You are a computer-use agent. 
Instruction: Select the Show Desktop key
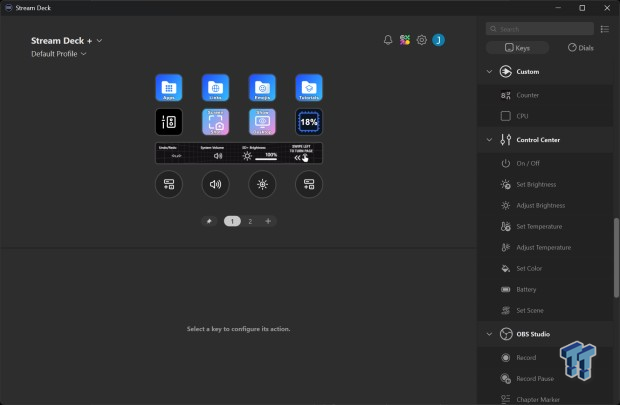pyautogui.click(x=262, y=122)
